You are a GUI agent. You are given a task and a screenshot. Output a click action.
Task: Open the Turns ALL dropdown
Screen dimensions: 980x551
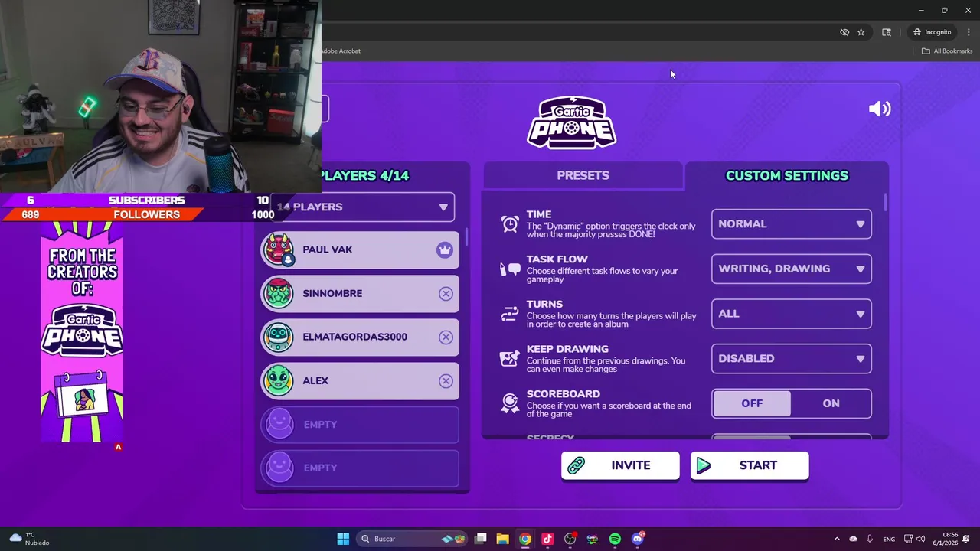[x=791, y=314]
